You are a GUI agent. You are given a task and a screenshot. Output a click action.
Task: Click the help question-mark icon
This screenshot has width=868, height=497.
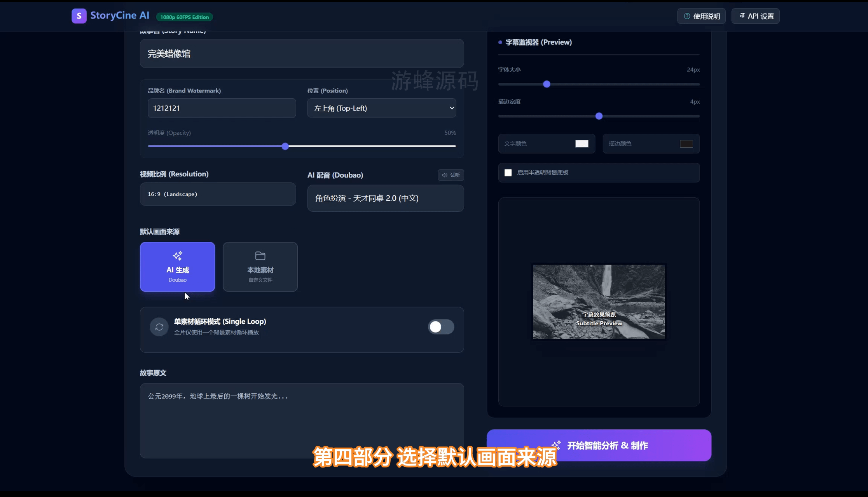click(x=687, y=16)
